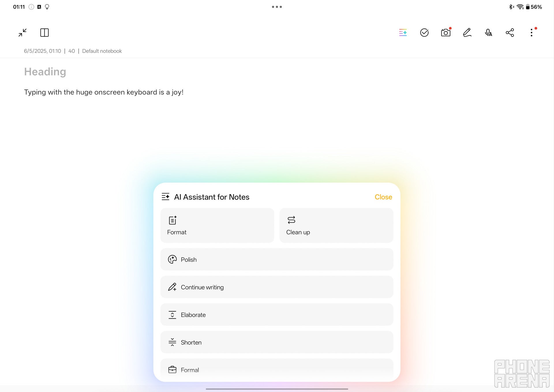Select Formal tone option
This screenshot has width=554, height=392.
(276, 370)
